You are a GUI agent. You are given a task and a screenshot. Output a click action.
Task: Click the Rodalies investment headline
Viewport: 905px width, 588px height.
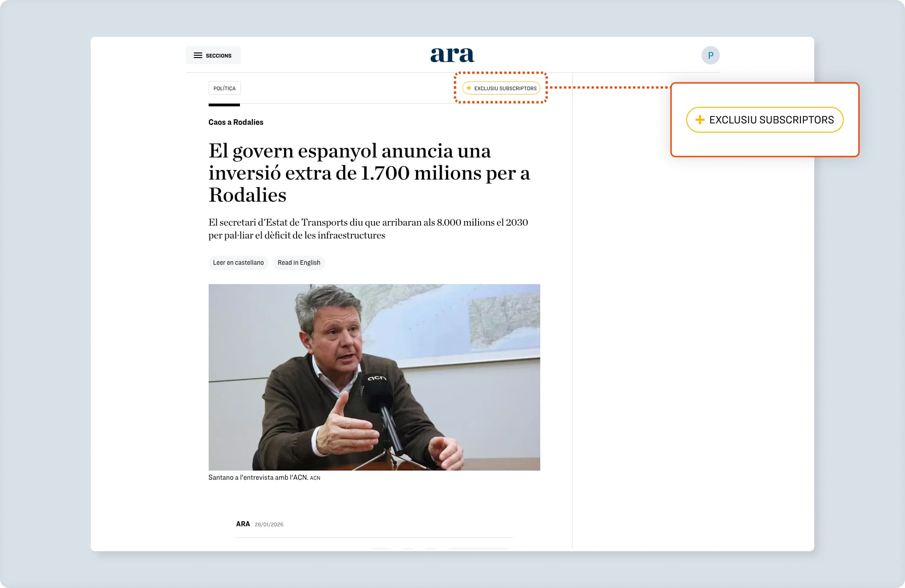pos(368,173)
